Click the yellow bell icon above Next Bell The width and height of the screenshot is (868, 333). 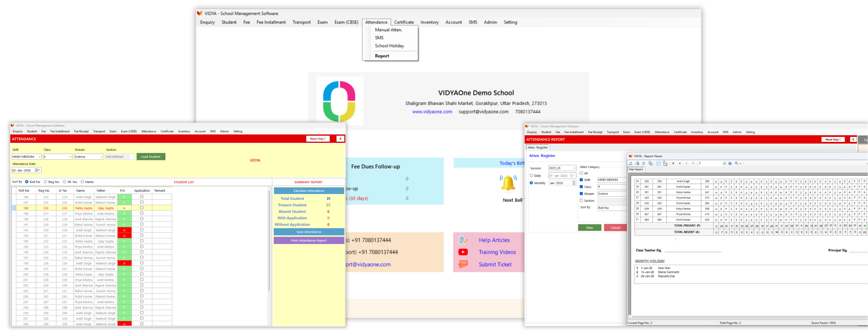tap(508, 183)
